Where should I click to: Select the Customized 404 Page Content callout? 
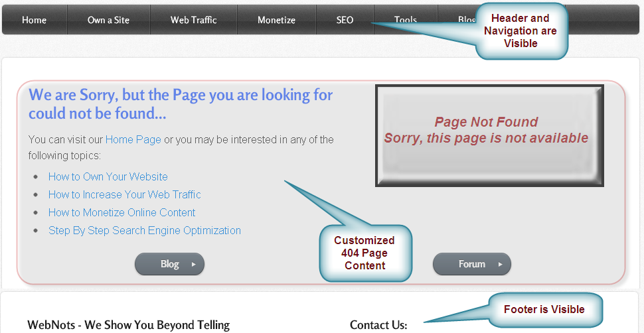(x=364, y=253)
